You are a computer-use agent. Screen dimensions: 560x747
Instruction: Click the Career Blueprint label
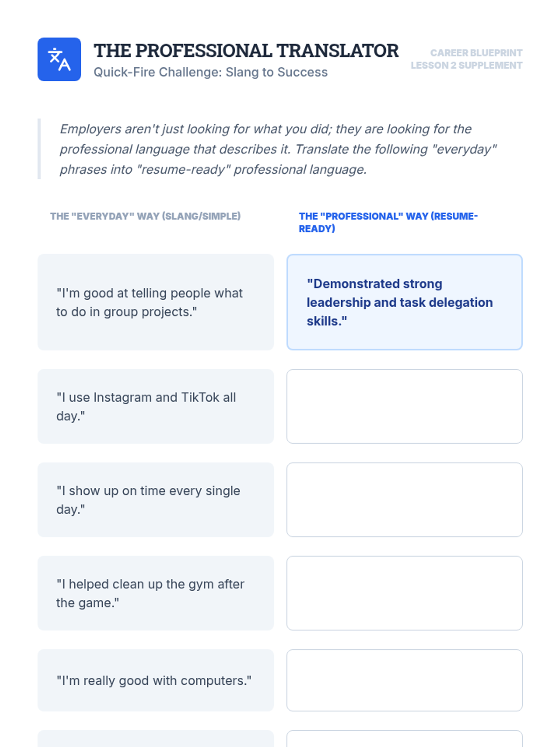[x=476, y=53]
